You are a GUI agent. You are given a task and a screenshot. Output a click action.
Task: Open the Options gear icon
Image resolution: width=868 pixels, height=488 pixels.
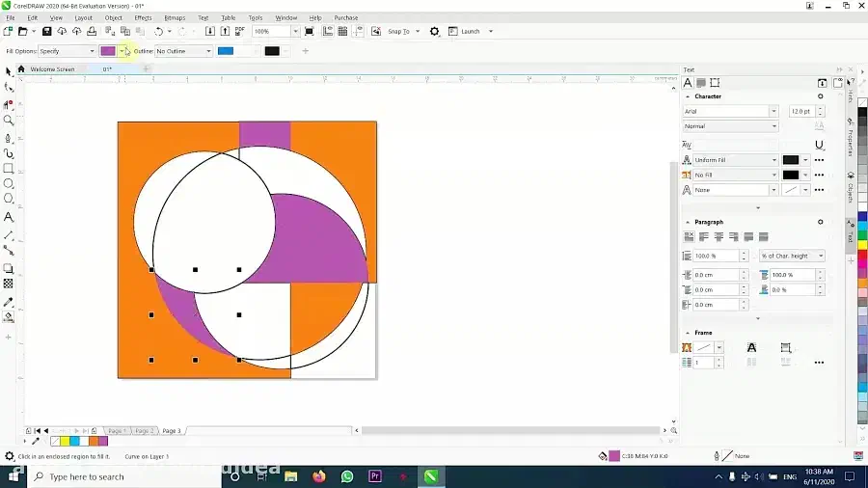[434, 32]
